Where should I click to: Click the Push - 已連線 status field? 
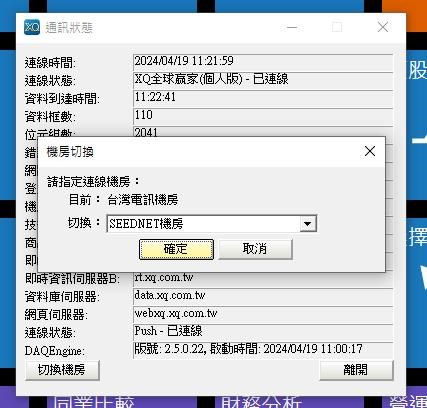pos(263,332)
